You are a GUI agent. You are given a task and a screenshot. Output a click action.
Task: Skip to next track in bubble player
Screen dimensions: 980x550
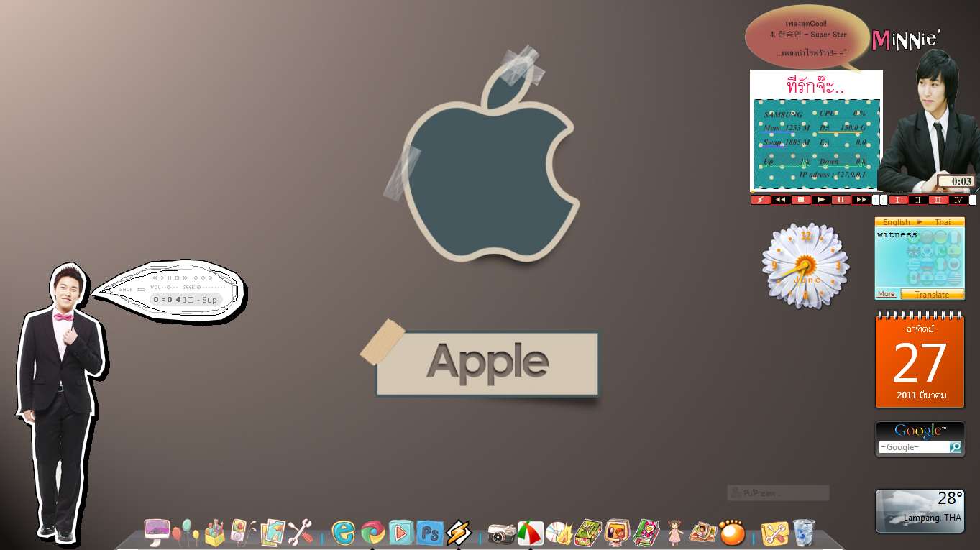pos(185,277)
